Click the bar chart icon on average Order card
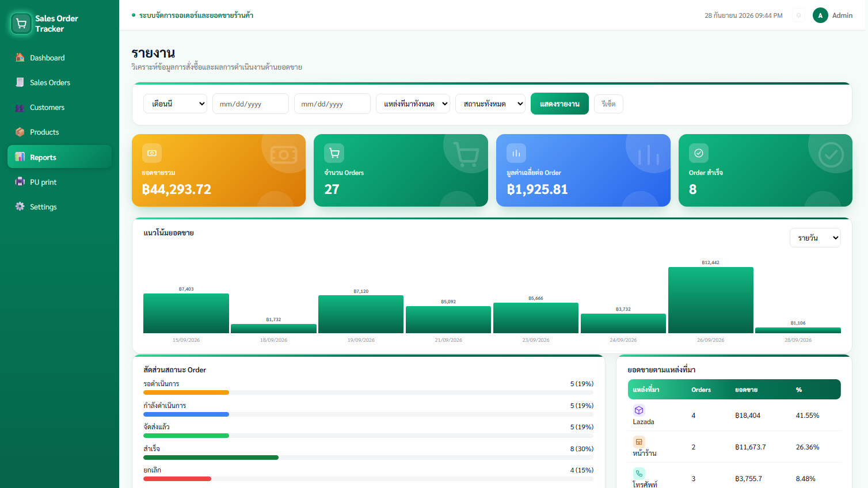 516,153
